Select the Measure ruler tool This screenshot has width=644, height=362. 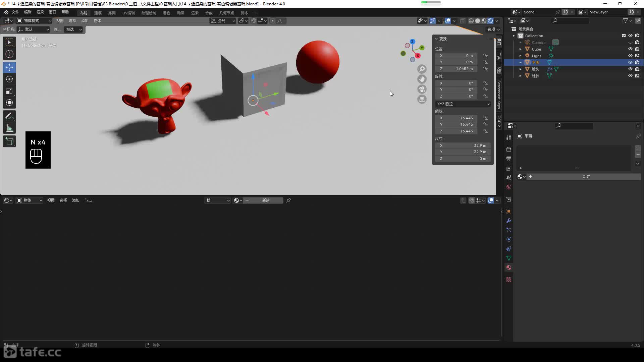coord(9,128)
